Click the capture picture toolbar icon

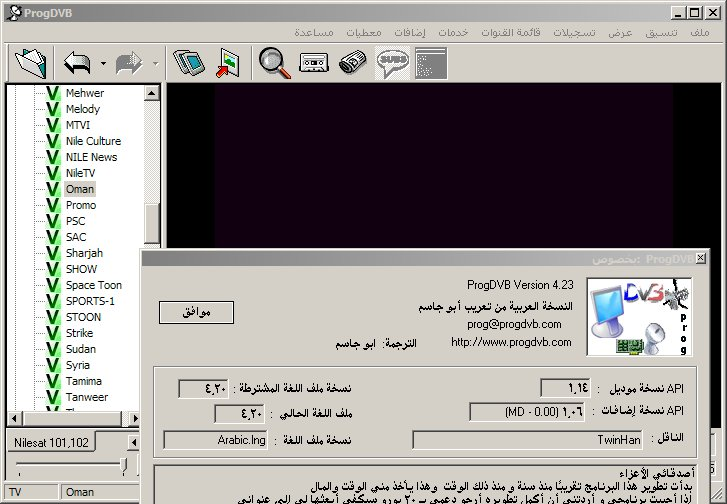229,63
